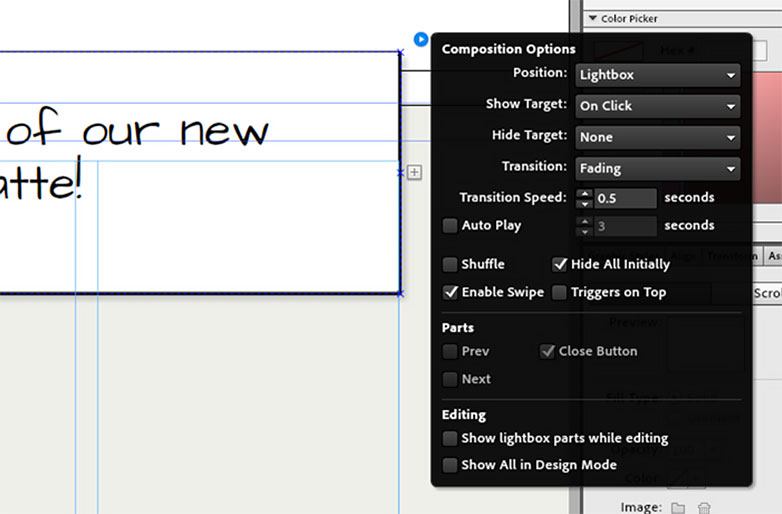
Task: Switch to the Transform panel tab
Action: click(x=731, y=256)
